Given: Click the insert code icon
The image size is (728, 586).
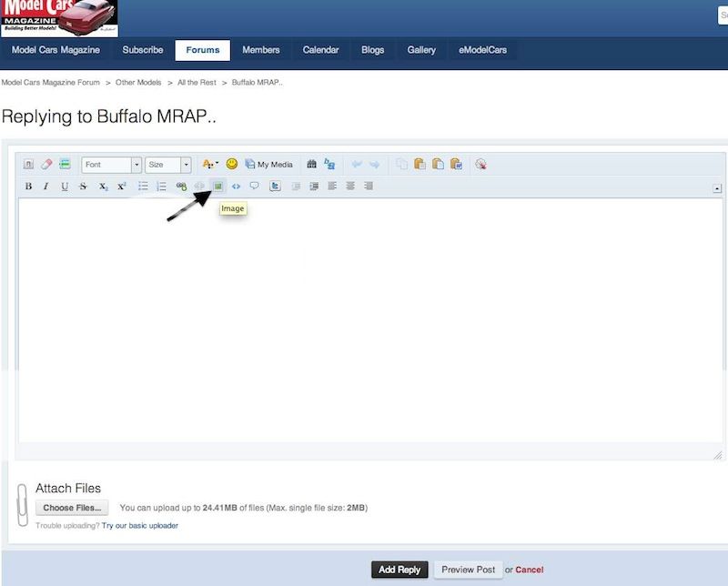Looking at the screenshot, I should pyautogui.click(x=237, y=186).
